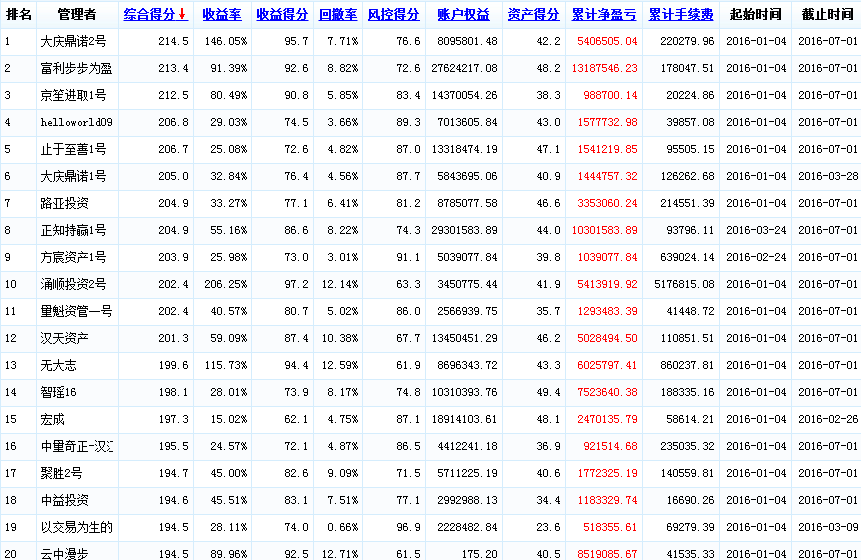Sort table by 资产得分 header
Screen dimensions: 861x560
point(533,15)
